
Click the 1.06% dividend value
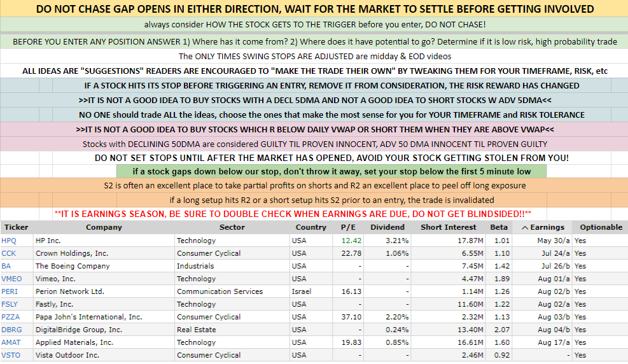point(397,253)
